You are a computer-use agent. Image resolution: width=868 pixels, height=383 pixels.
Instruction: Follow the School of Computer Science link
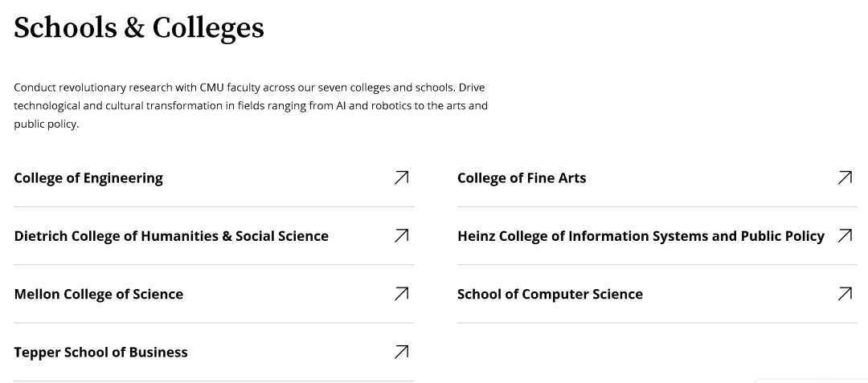pyautogui.click(x=550, y=295)
